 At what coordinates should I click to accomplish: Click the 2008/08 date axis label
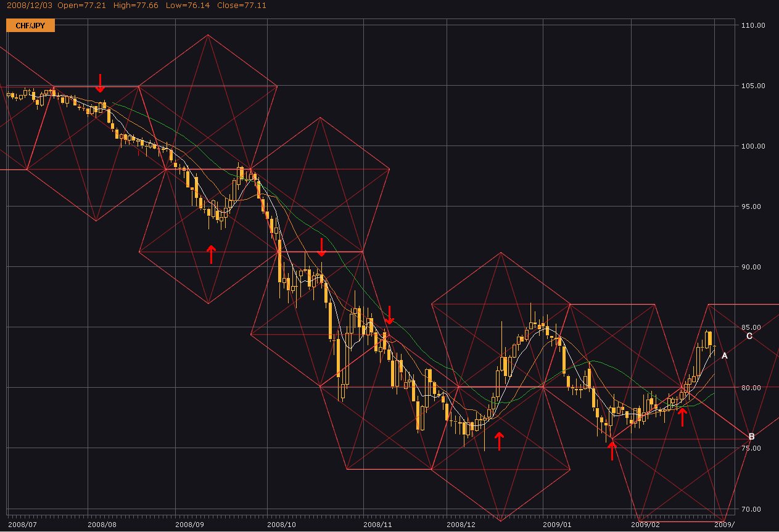pyautogui.click(x=102, y=525)
